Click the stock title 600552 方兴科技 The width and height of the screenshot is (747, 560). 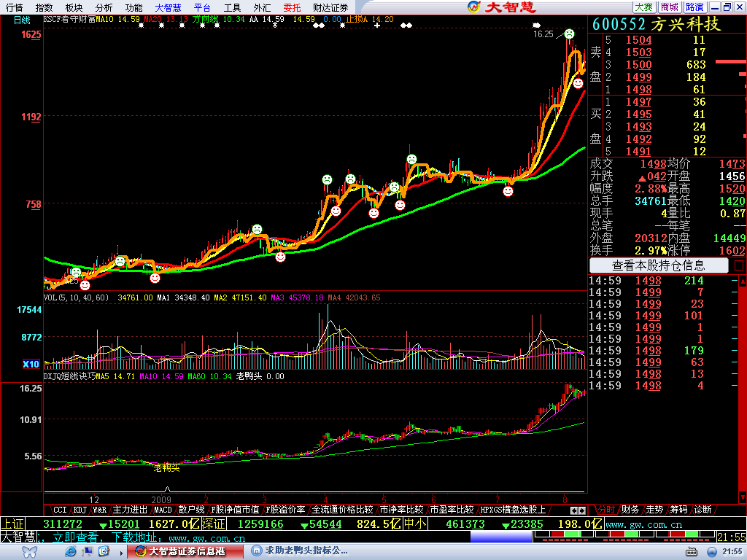pyautogui.click(x=657, y=24)
